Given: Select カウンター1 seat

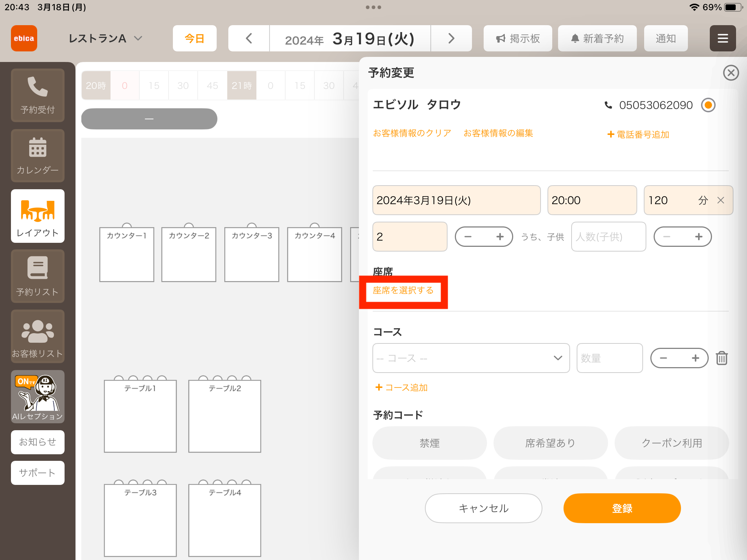Looking at the screenshot, I should point(127,254).
